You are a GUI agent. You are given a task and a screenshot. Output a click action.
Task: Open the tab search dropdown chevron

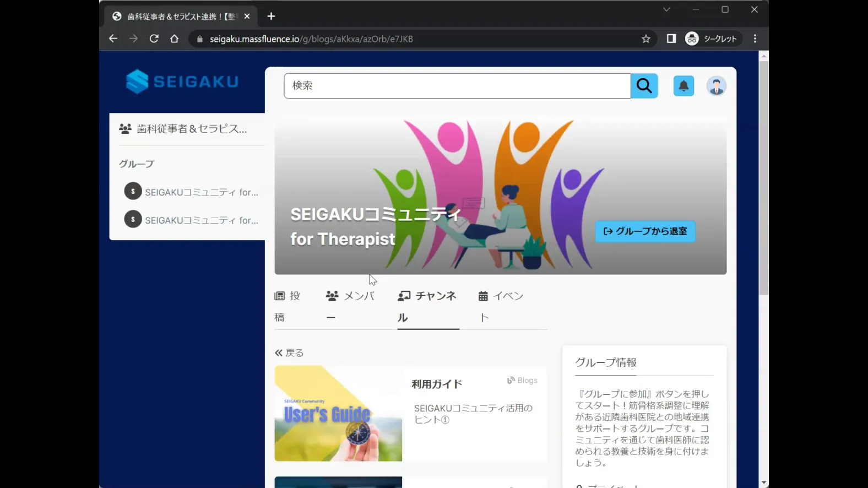[666, 9]
